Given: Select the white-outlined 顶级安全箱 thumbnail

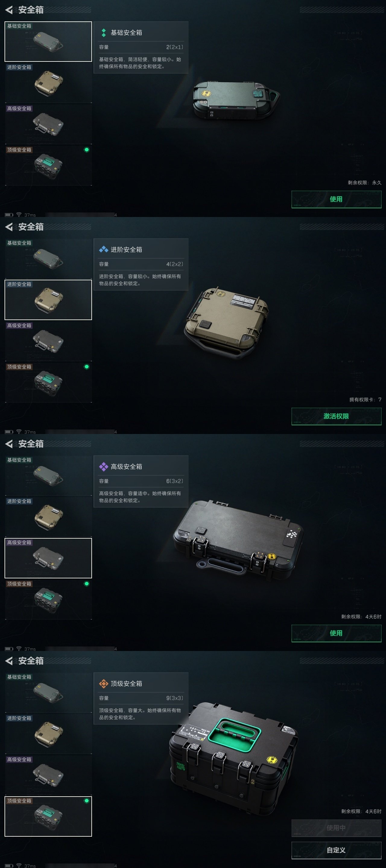Looking at the screenshot, I should [x=48, y=816].
